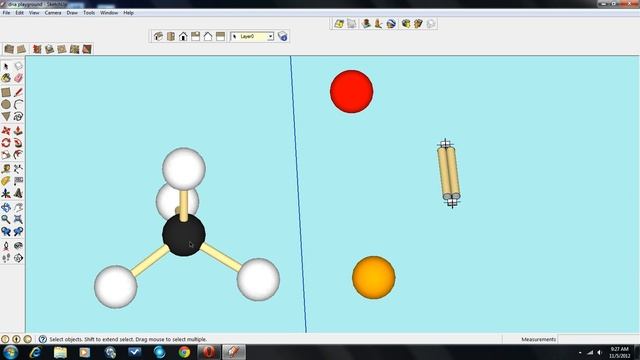Viewport: 640px width, 360px height.
Task: Open the Layer Manager icon
Action: [x=282, y=36]
